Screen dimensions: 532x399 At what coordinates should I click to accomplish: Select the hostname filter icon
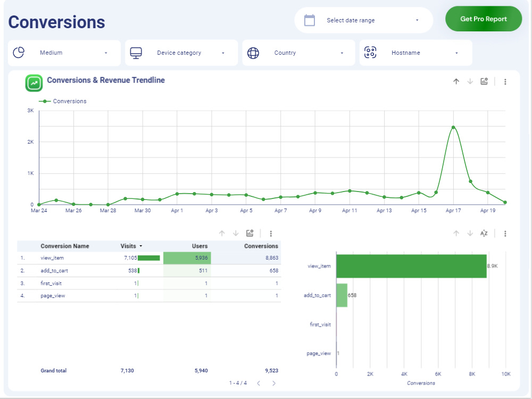click(x=370, y=53)
